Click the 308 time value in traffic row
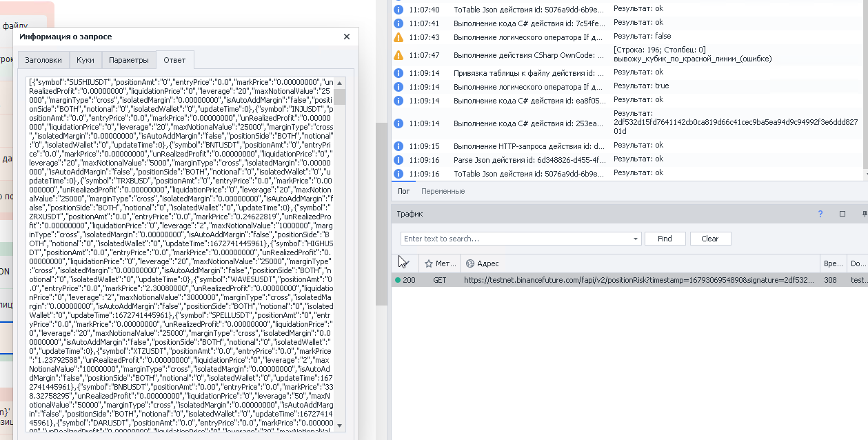This screenshot has height=440, width=868. click(x=830, y=281)
